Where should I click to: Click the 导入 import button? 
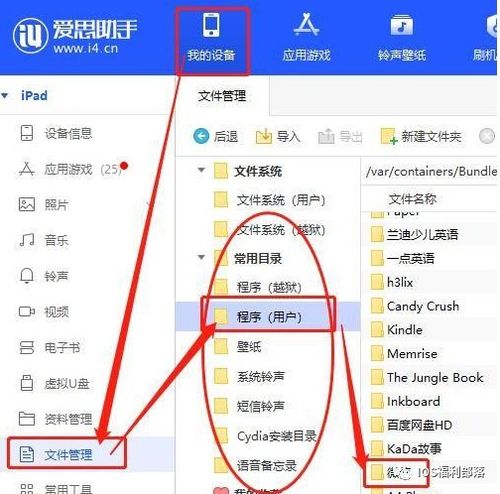point(277,136)
